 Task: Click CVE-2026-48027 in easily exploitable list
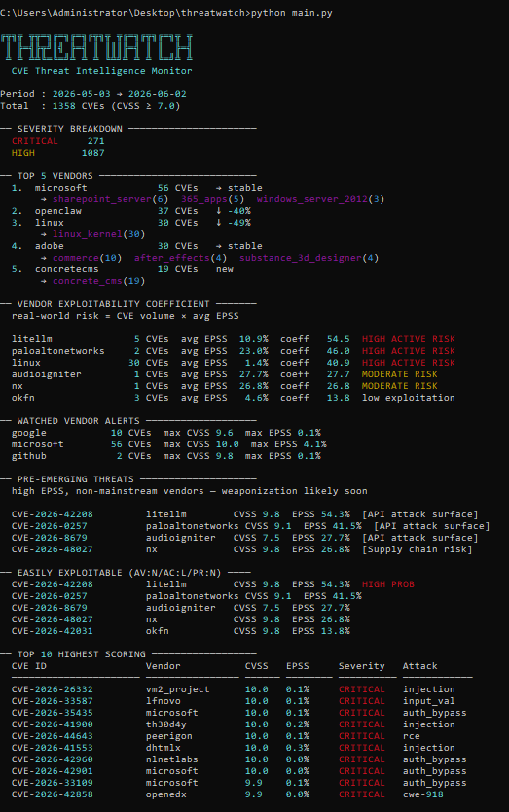tap(53, 619)
